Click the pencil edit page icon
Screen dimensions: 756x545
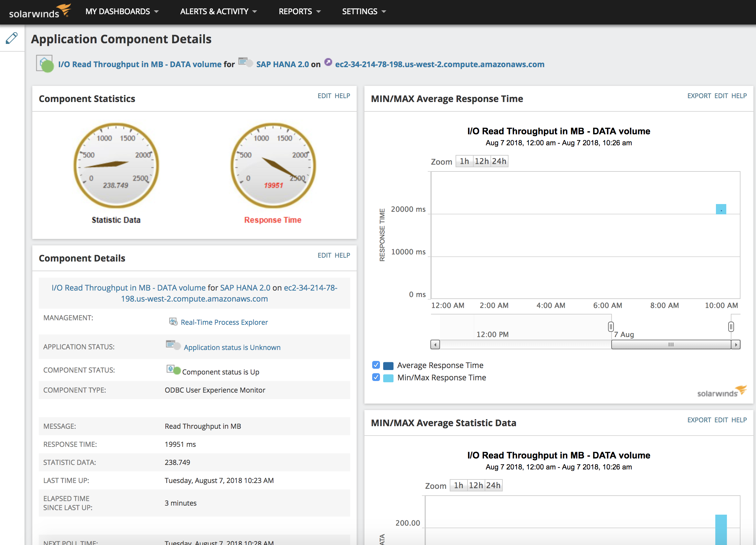12,38
